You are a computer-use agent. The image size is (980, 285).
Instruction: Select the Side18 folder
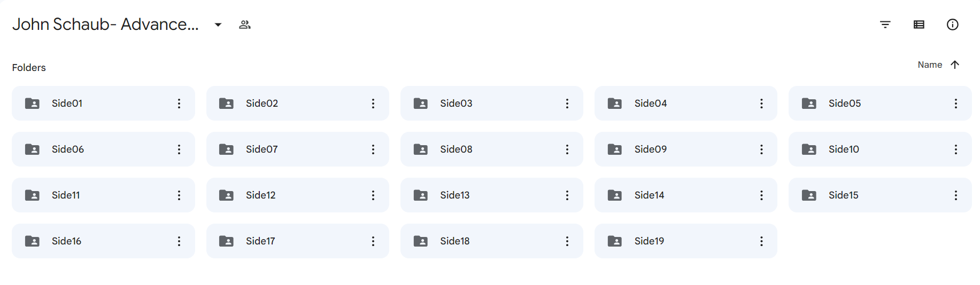491,241
